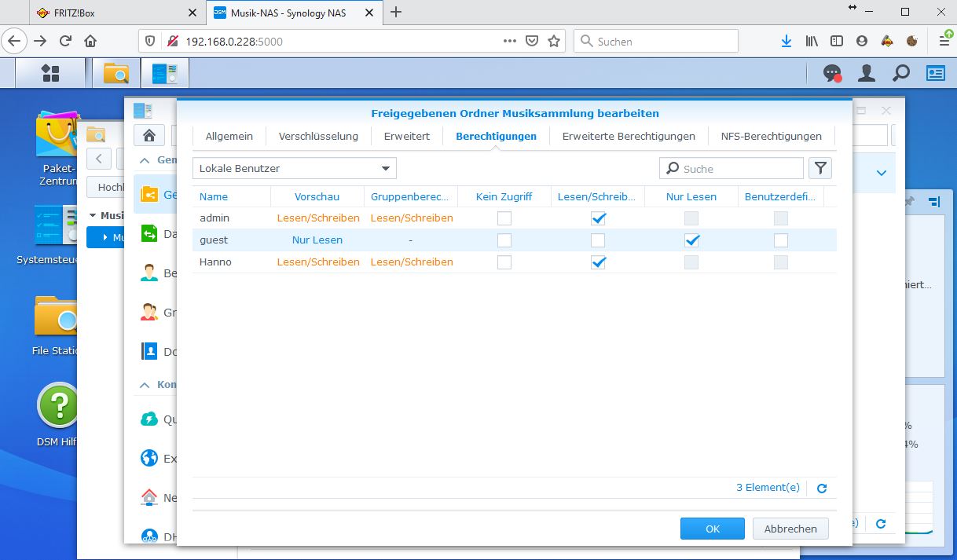Collapse the Kon section in Control Panel sidebar
Viewport: 957px width, 560px height.
(x=145, y=385)
